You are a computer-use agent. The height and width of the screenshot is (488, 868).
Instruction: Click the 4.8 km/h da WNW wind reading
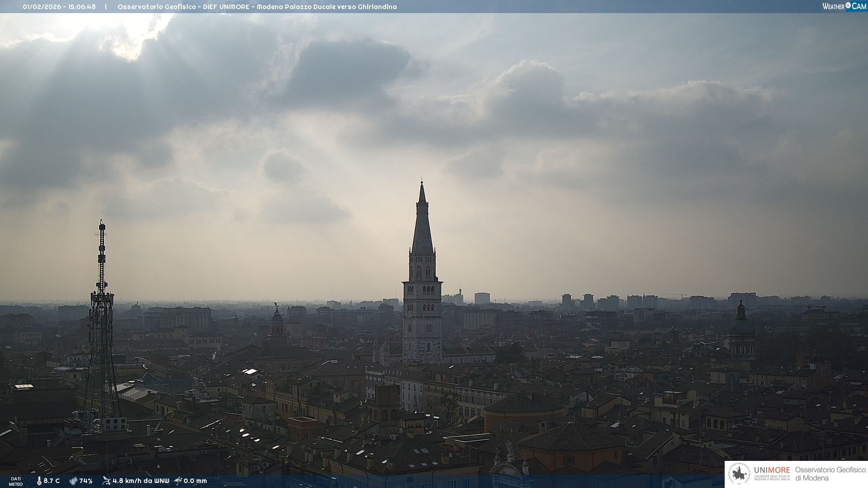coord(141,481)
